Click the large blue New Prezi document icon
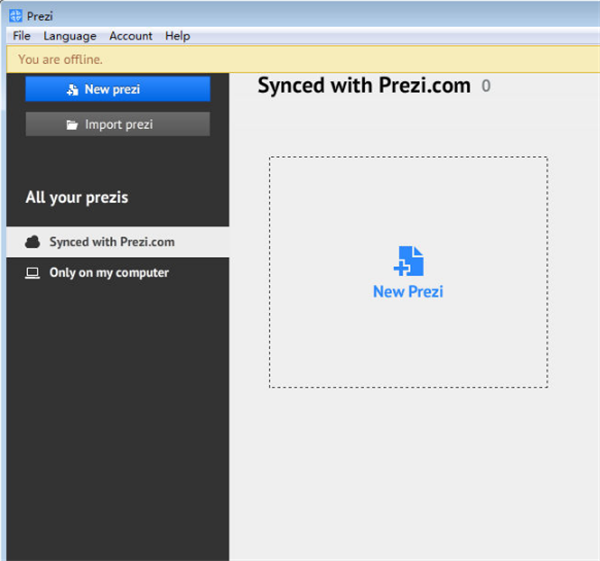The image size is (600, 561). pos(408,261)
